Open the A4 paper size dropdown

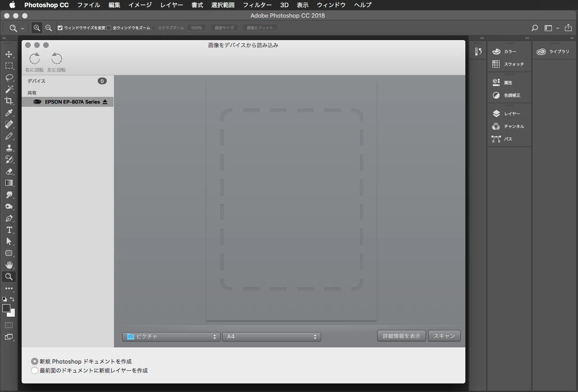(272, 337)
